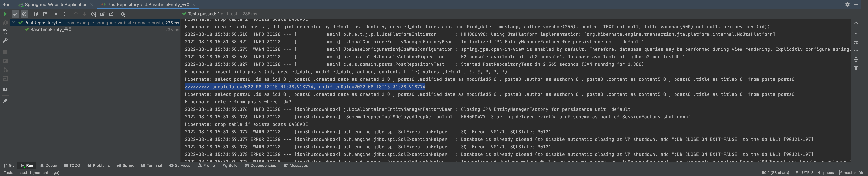Open wrench configuration icon in sidebar

[5, 41]
